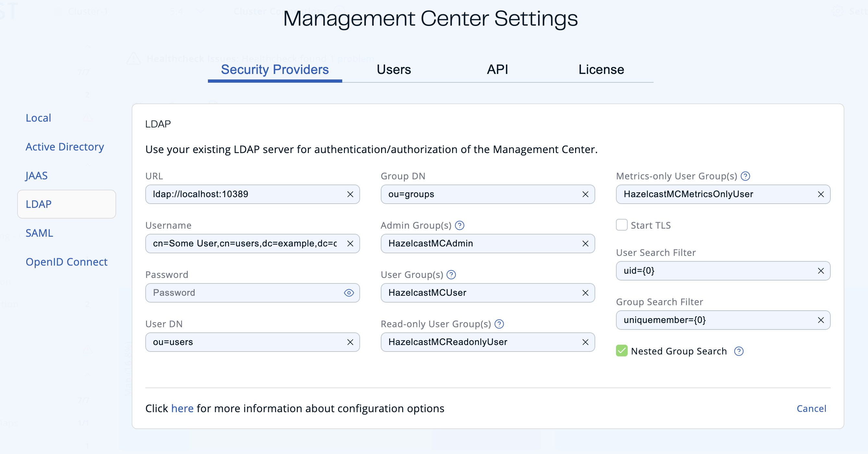This screenshot has height=454, width=868.
Task: Clear the Group DN field
Action: point(585,194)
